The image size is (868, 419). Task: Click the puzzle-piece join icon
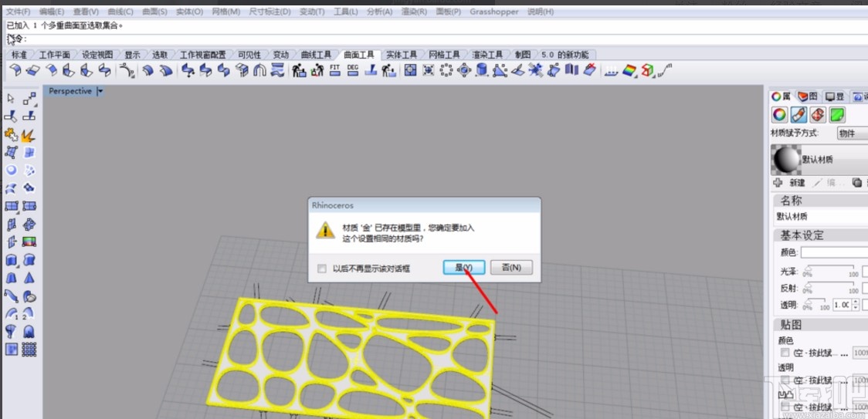click(12, 134)
